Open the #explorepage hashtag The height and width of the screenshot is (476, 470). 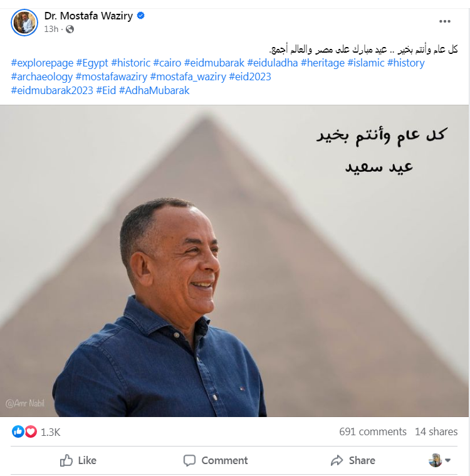pos(42,63)
